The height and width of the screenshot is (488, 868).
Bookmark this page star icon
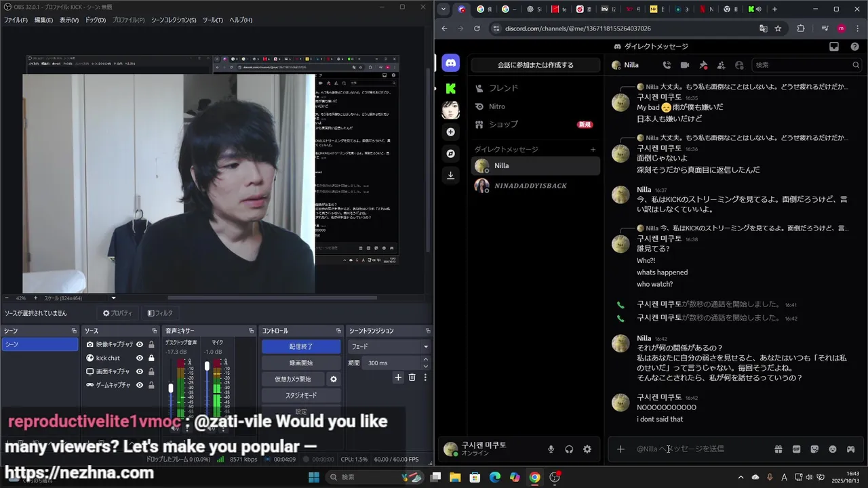(778, 28)
